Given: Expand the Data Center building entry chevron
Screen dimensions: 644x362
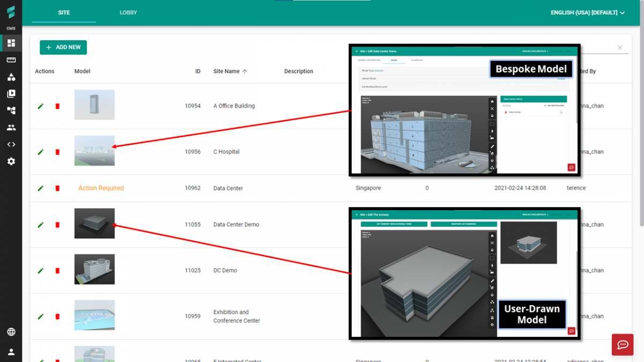Looking at the screenshot, I should 561,112.
